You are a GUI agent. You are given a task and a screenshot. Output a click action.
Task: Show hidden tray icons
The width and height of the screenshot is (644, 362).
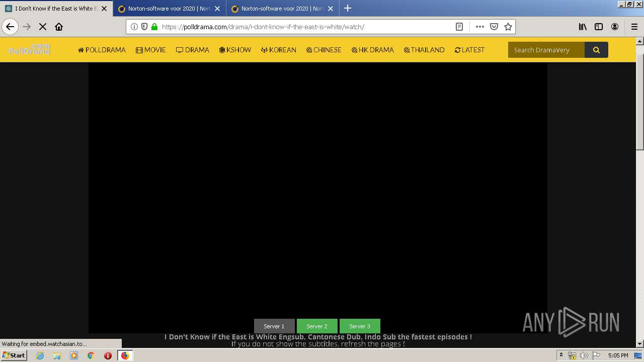click(x=561, y=355)
